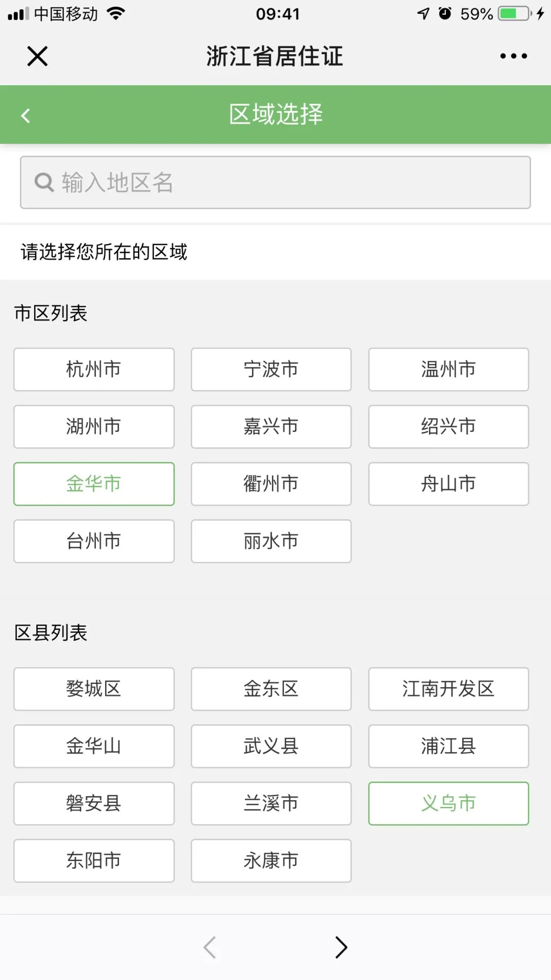551x980 pixels.
Task: Tap the search magnifier icon
Action: tap(44, 182)
